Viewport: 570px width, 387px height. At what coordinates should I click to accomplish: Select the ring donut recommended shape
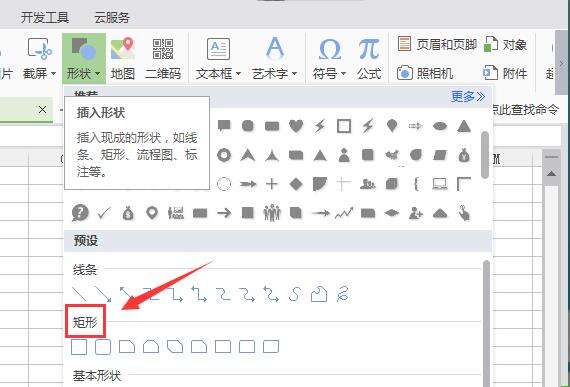click(x=224, y=155)
